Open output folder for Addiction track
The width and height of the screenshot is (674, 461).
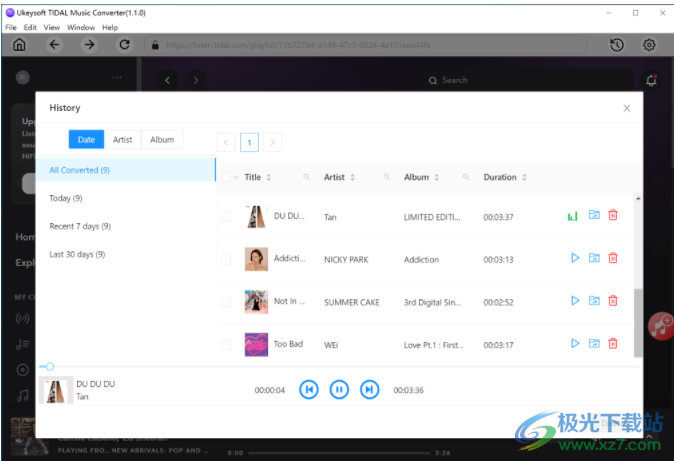[x=594, y=258]
